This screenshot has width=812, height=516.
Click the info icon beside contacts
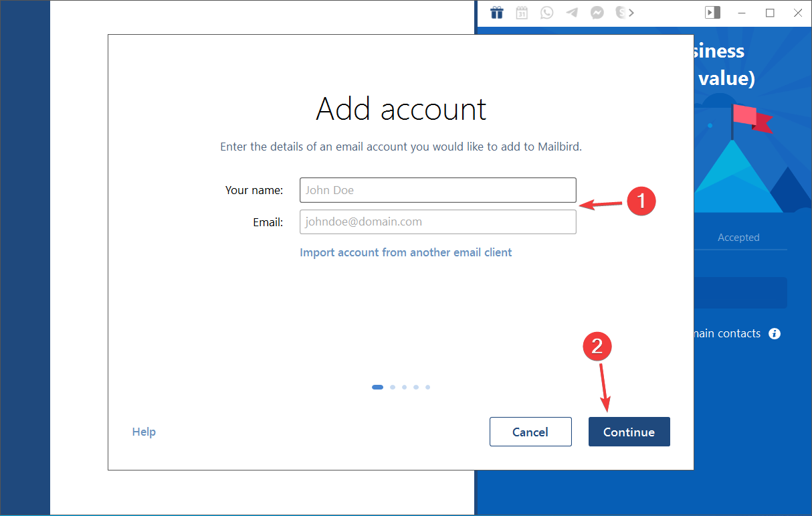(x=775, y=333)
